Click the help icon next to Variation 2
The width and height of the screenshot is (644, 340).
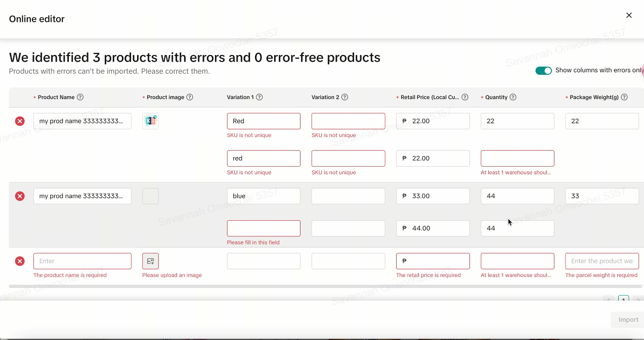click(x=345, y=98)
